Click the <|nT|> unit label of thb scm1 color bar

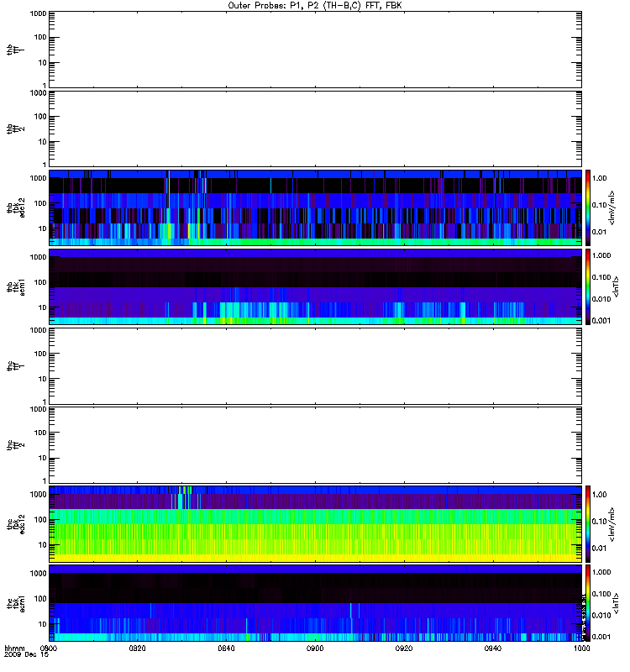pos(616,286)
